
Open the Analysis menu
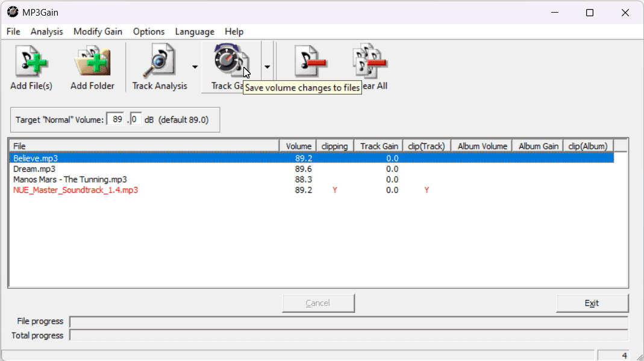tap(46, 31)
